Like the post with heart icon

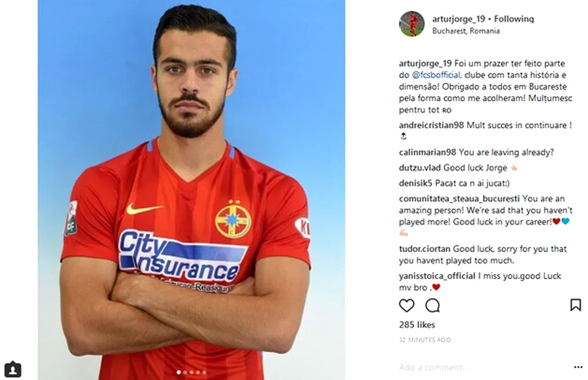(x=406, y=306)
